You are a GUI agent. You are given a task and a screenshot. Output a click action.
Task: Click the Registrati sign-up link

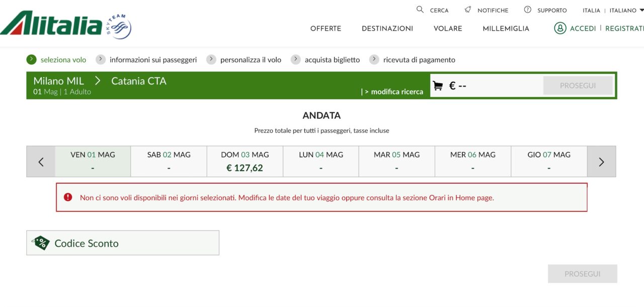click(x=624, y=29)
